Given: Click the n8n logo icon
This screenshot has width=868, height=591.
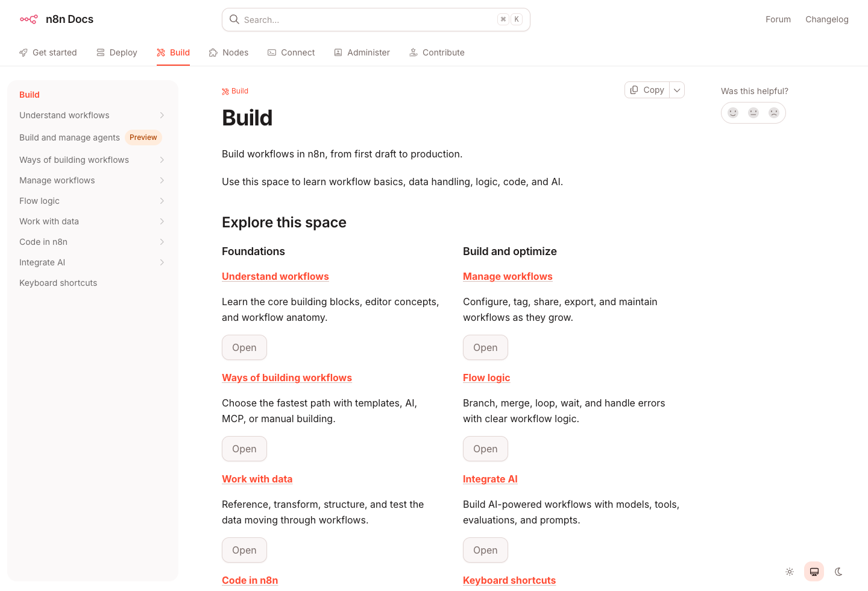Looking at the screenshot, I should click(x=29, y=19).
